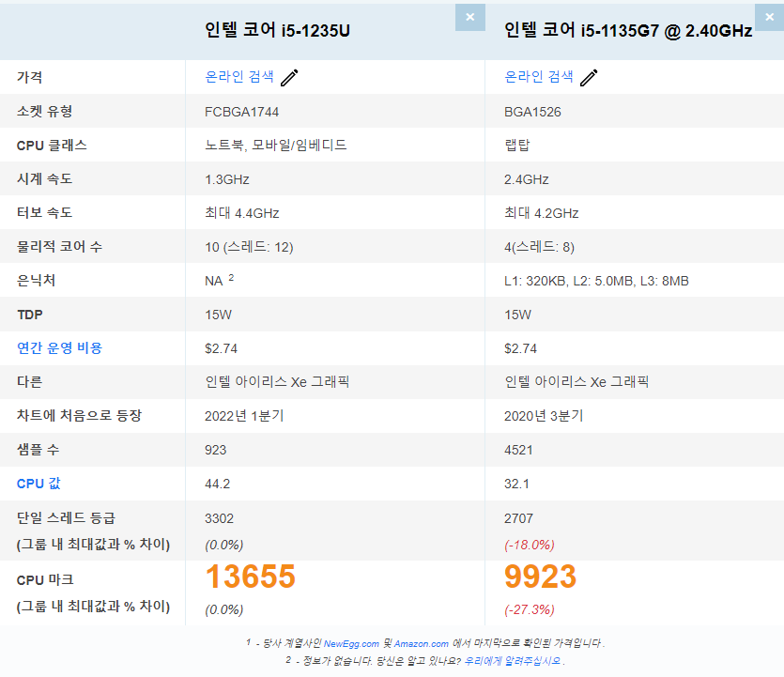Click CPU class value 랩탑
Image resolution: width=784 pixels, height=677 pixels.
(517, 145)
